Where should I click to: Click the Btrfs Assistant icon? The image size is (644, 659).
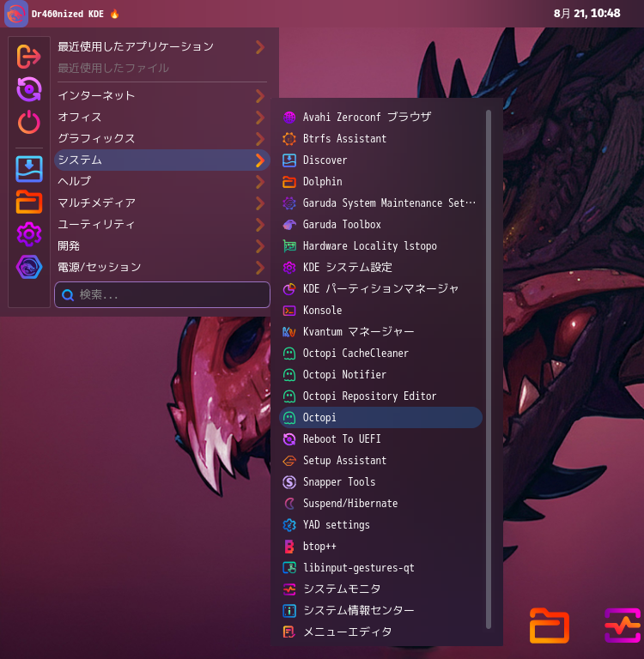[x=289, y=139]
